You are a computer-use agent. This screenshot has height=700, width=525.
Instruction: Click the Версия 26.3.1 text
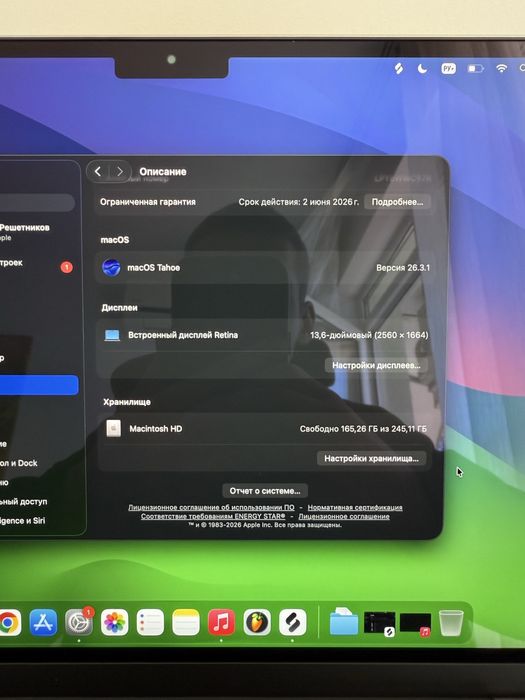[403, 268]
